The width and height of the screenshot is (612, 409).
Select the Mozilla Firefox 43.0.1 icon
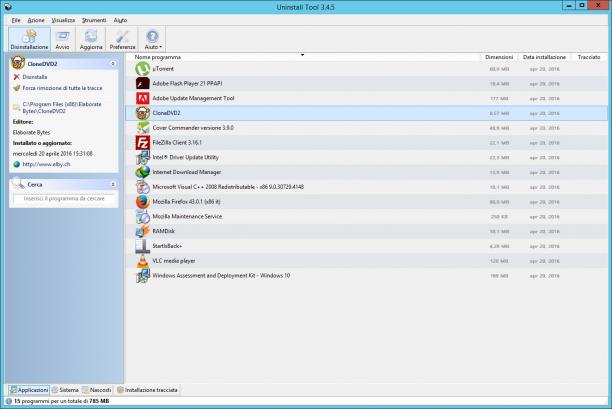(x=142, y=202)
